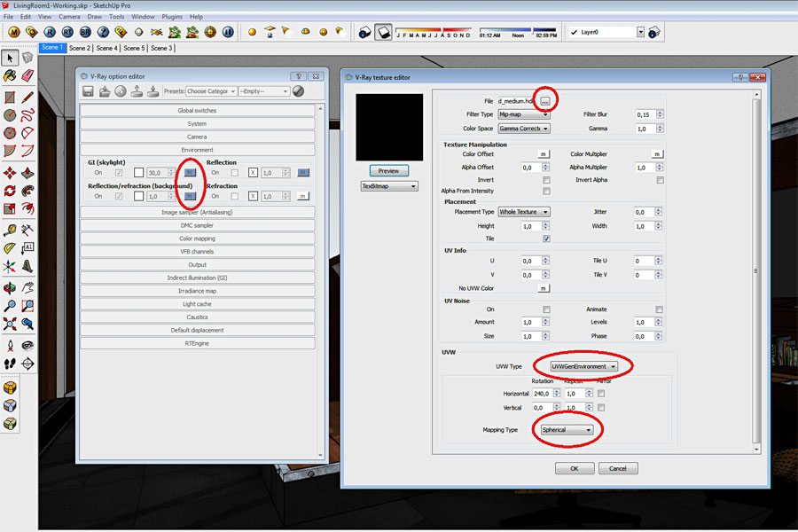The width and height of the screenshot is (798, 532).
Task: Choose the Move tool with red arrows
Action: [10, 173]
